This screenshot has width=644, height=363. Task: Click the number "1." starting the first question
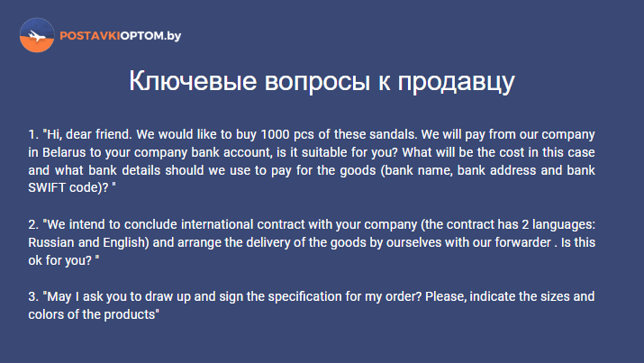tap(33, 134)
